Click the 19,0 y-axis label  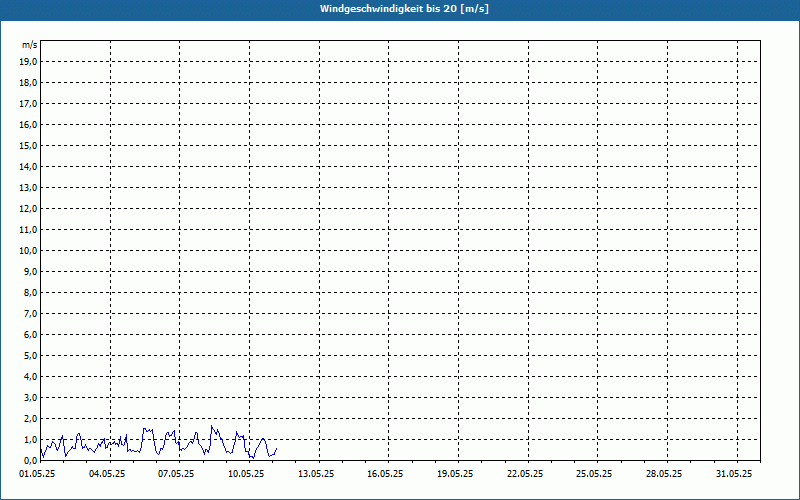coord(28,62)
